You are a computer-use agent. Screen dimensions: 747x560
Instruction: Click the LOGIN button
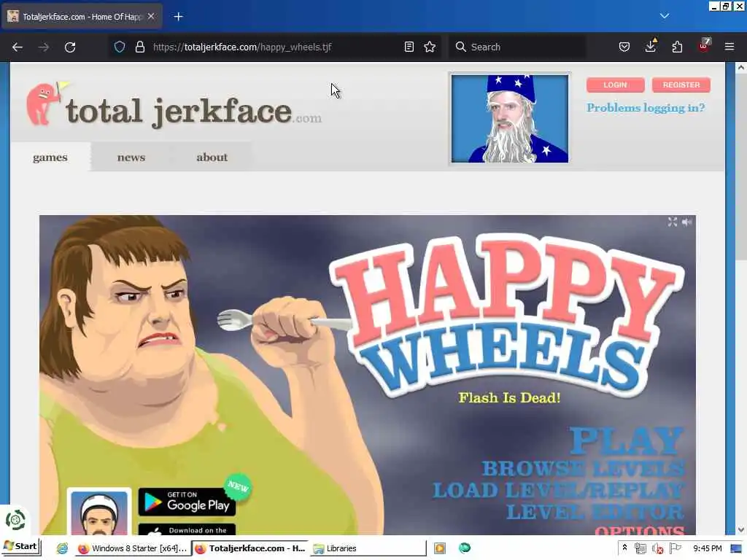615,85
